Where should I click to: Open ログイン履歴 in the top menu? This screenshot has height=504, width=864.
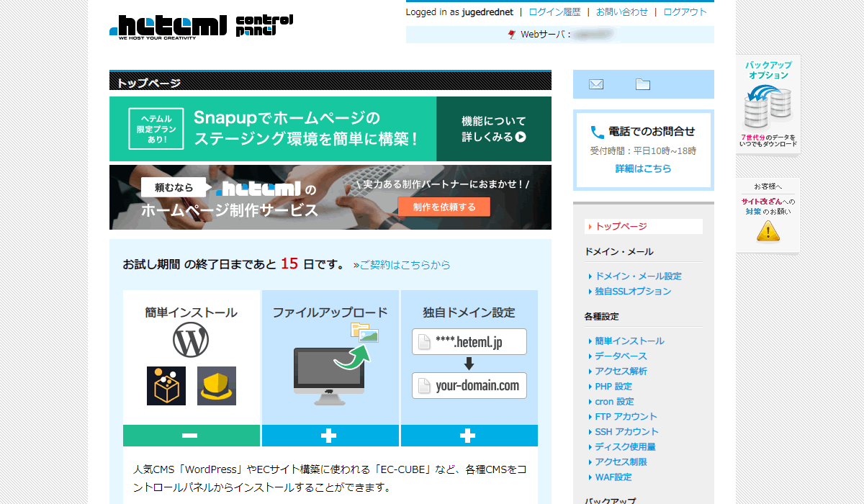[554, 12]
